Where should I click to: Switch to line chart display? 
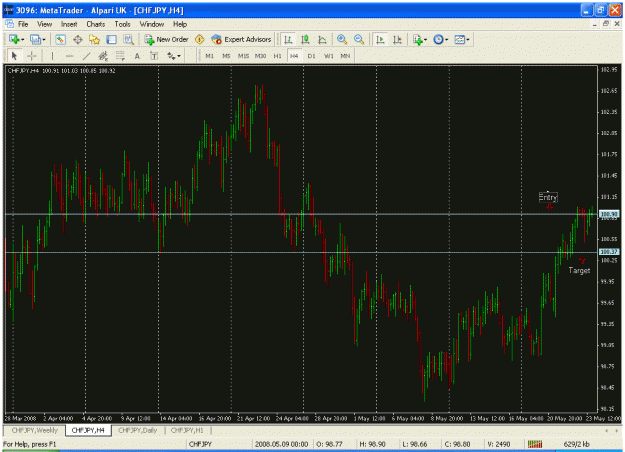(322, 39)
